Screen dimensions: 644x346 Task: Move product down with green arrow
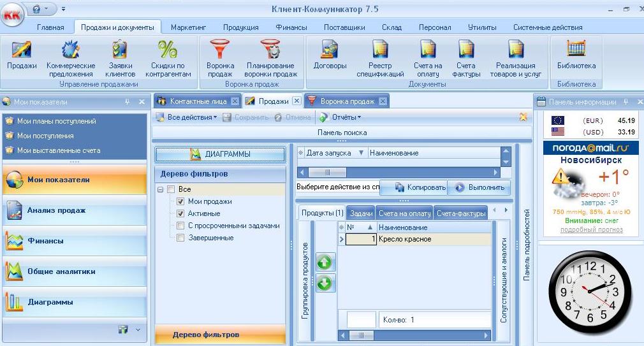325,283
